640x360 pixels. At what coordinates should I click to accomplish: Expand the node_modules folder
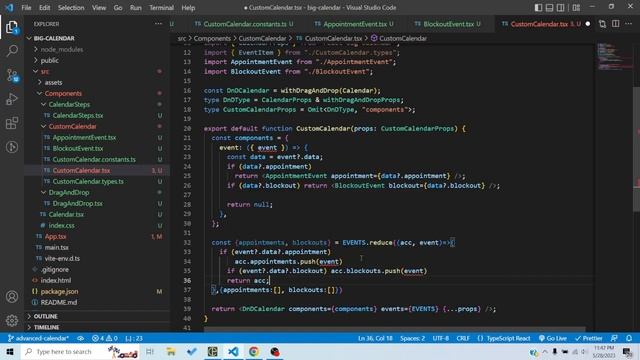[x=62, y=49]
